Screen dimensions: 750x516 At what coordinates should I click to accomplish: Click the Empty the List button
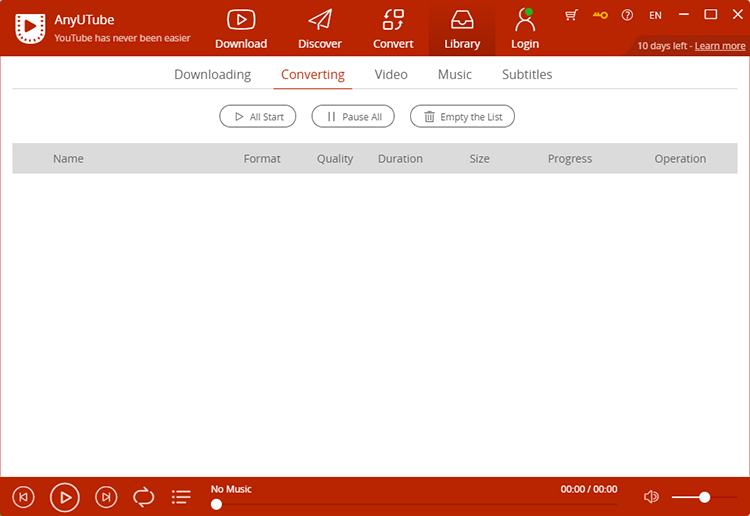[x=462, y=116]
